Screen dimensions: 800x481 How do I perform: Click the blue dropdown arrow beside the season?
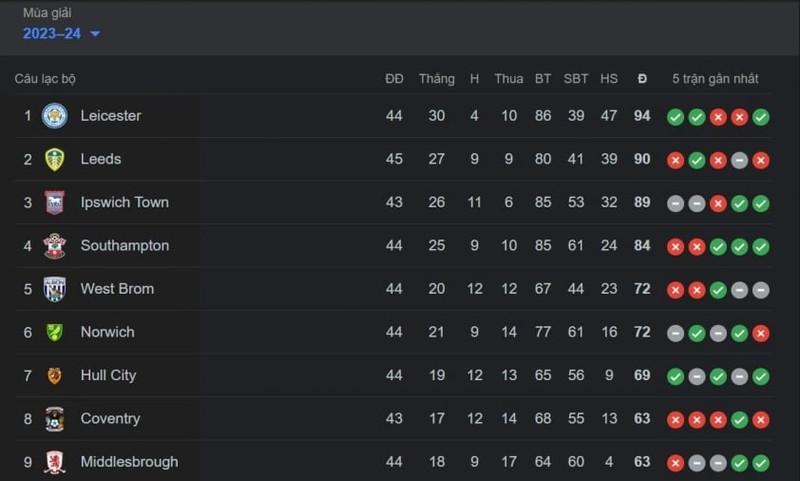(x=95, y=34)
